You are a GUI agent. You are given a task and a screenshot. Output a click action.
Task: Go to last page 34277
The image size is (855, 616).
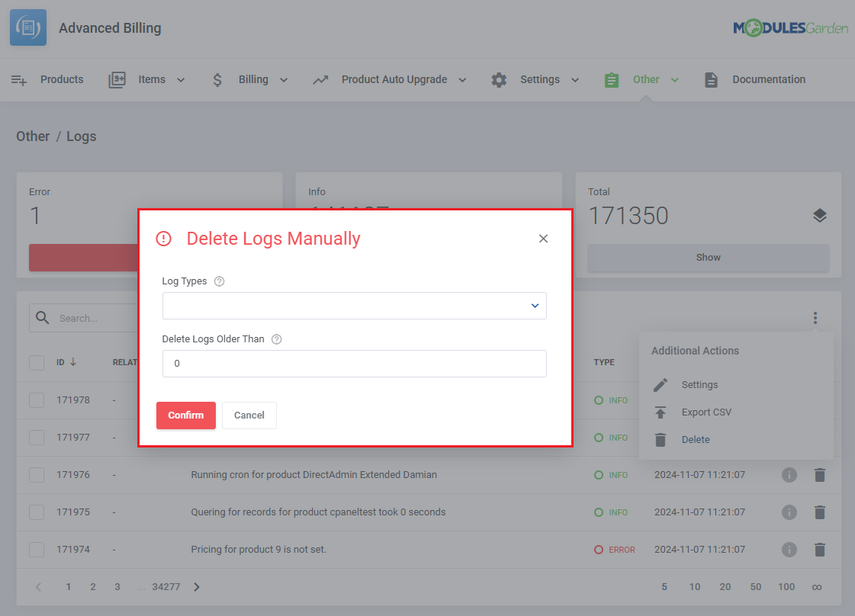(166, 587)
